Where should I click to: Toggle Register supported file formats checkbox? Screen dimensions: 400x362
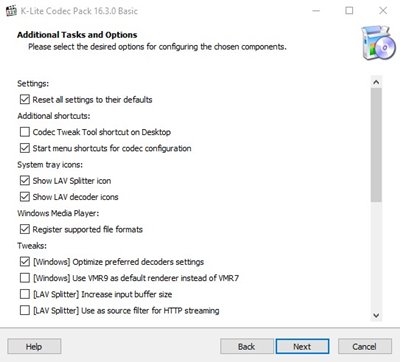(x=25, y=229)
